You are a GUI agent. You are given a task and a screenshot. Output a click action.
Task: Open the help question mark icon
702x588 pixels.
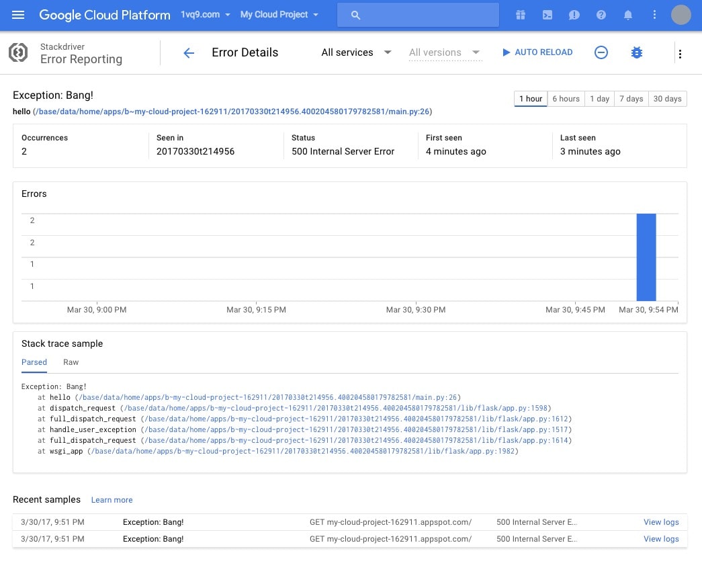point(601,15)
